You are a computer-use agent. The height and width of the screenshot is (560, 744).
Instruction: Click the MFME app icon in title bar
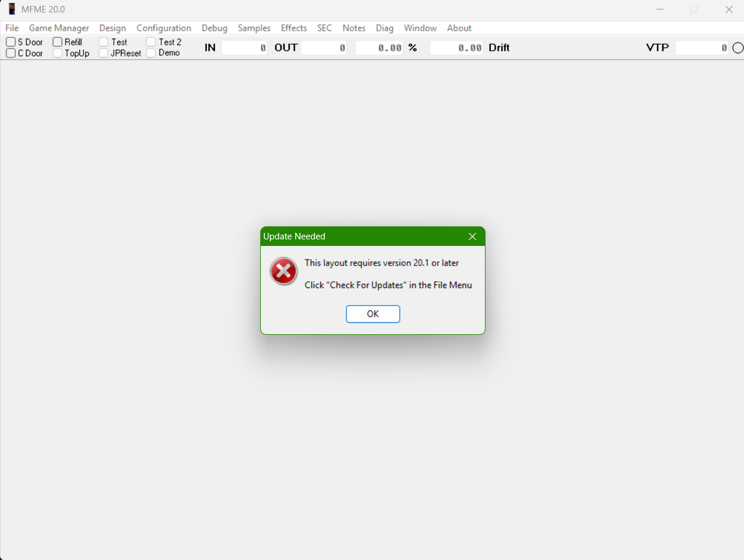point(11,9)
